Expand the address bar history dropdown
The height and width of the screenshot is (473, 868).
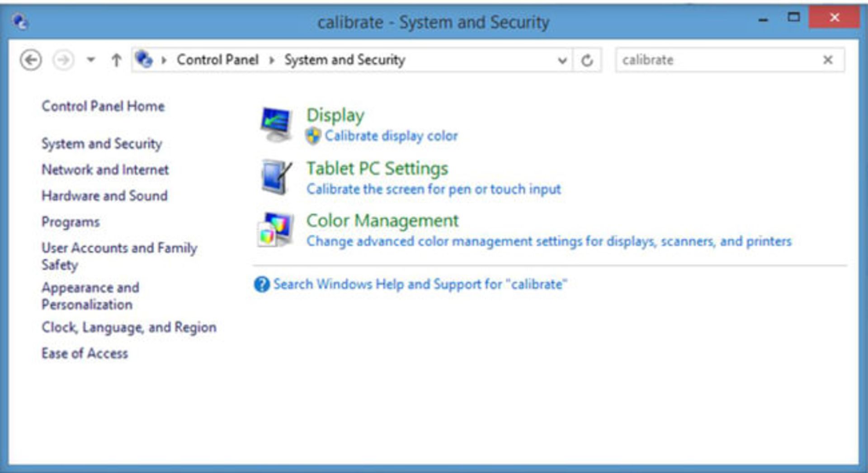(562, 60)
